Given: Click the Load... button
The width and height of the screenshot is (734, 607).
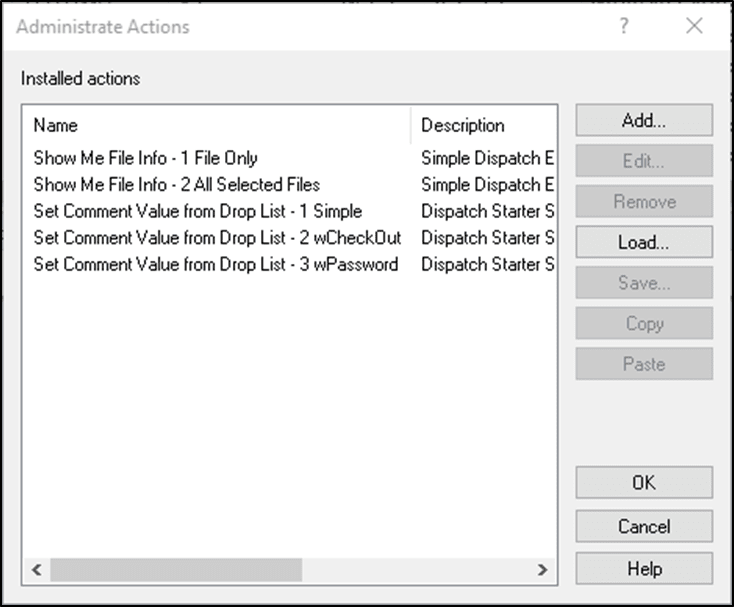Looking at the screenshot, I should pos(644,242).
